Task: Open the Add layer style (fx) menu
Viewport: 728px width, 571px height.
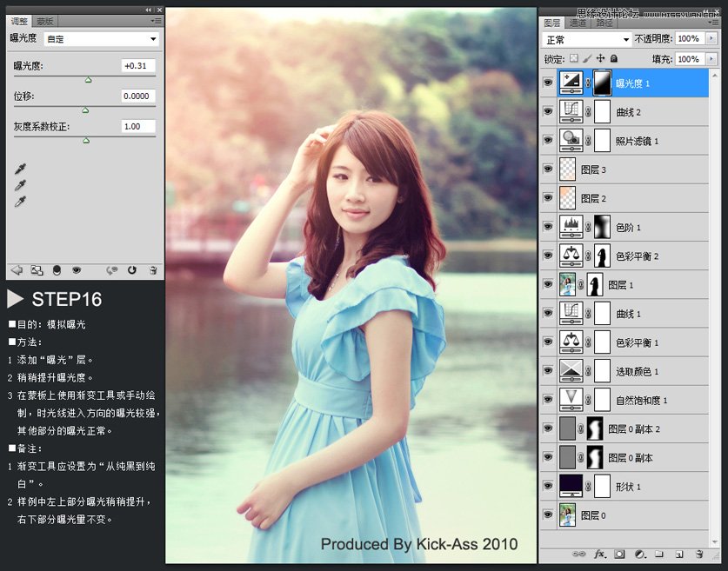Action: point(599,554)
